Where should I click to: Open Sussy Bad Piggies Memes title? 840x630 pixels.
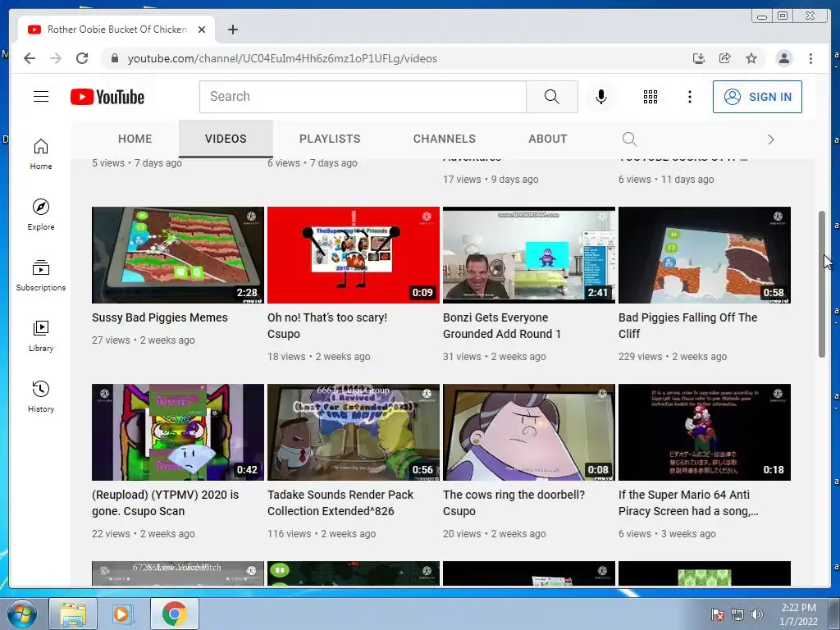tap(160, 317)
